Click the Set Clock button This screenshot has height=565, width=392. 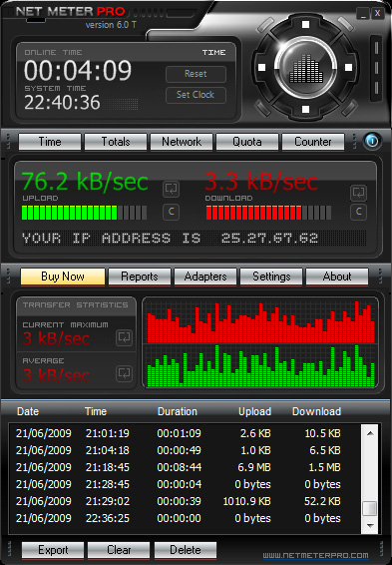click(196, 95)
